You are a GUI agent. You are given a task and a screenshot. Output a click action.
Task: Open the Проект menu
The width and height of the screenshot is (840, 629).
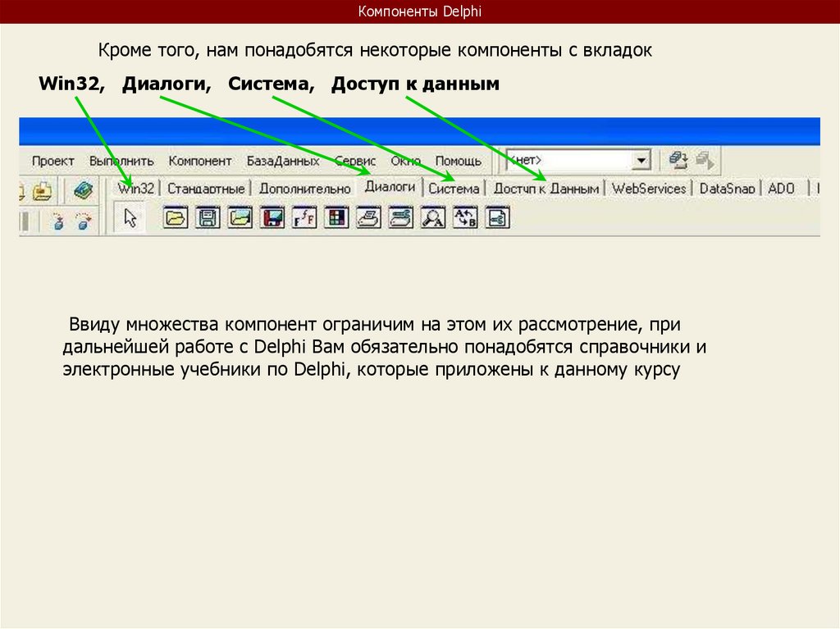[x=53, y=161]
